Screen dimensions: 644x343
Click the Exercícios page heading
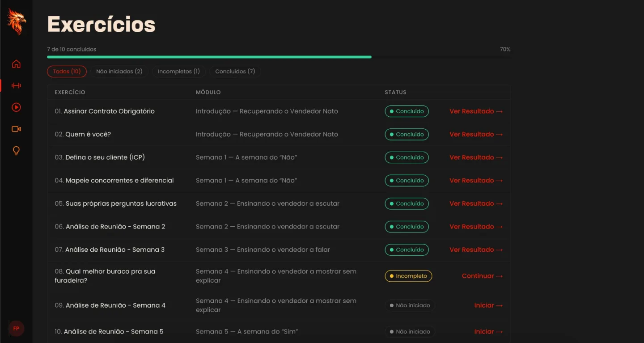[102, 24]
